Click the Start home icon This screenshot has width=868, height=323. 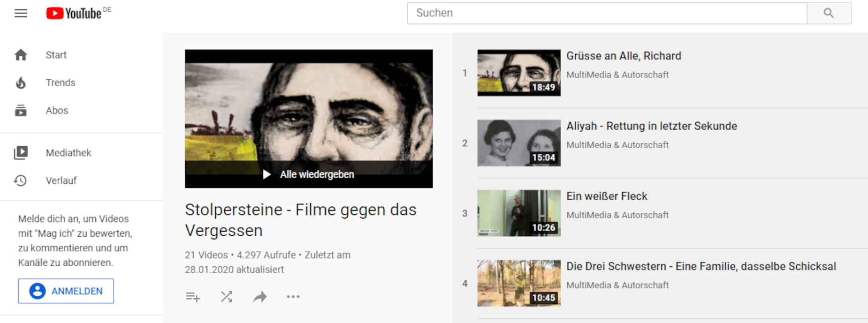click(21, 55)
